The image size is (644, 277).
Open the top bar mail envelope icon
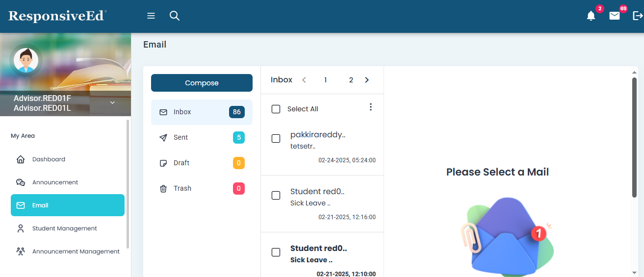pyautogui.click(x=615, y=16)
